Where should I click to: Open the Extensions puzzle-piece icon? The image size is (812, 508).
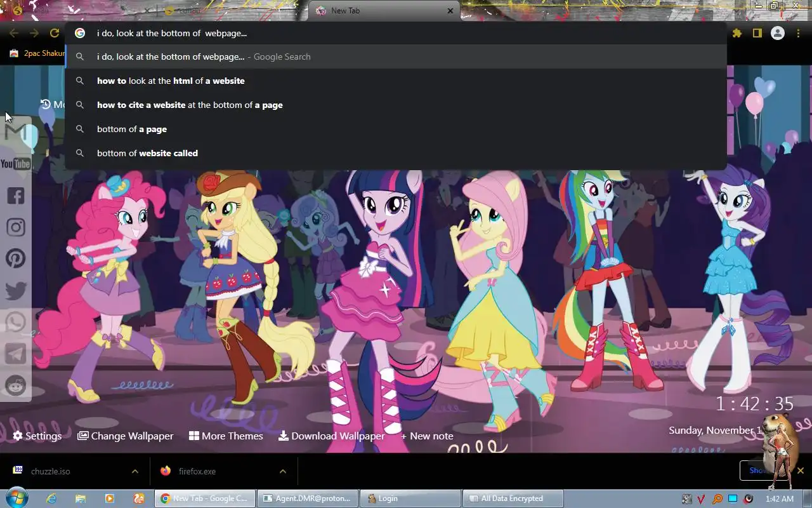737,33
